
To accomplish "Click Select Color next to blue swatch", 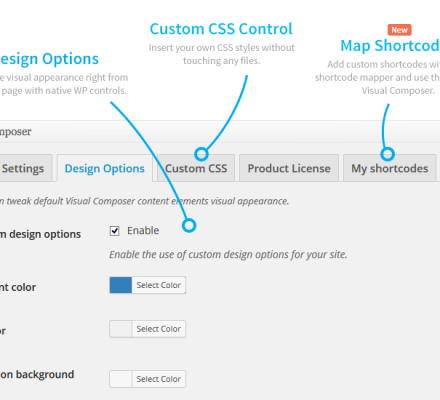I will 159,285.
